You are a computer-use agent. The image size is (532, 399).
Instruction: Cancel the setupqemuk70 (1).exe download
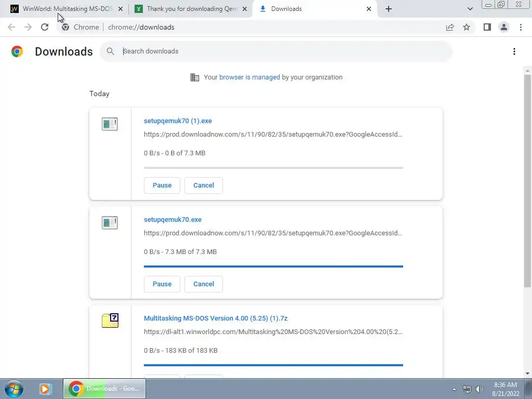point(204,185)
